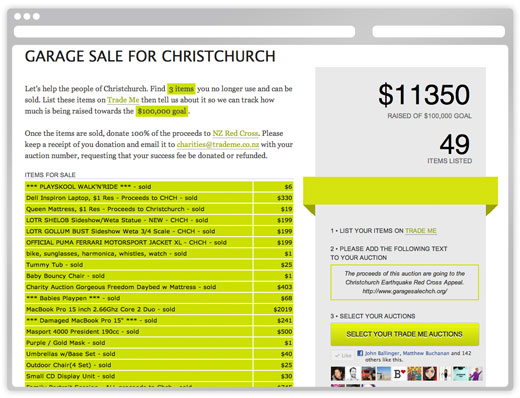Open the beach photo avatar thumbnail

pyautogui.click(x=384, y=374)
